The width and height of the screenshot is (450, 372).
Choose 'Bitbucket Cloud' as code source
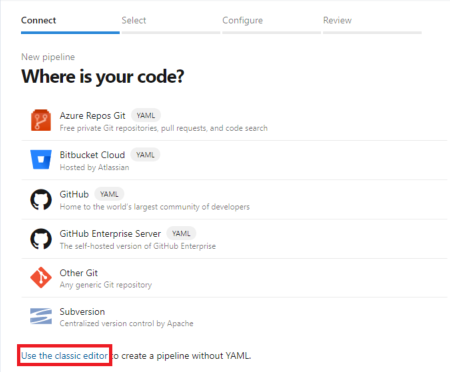[x=92, y=155]
